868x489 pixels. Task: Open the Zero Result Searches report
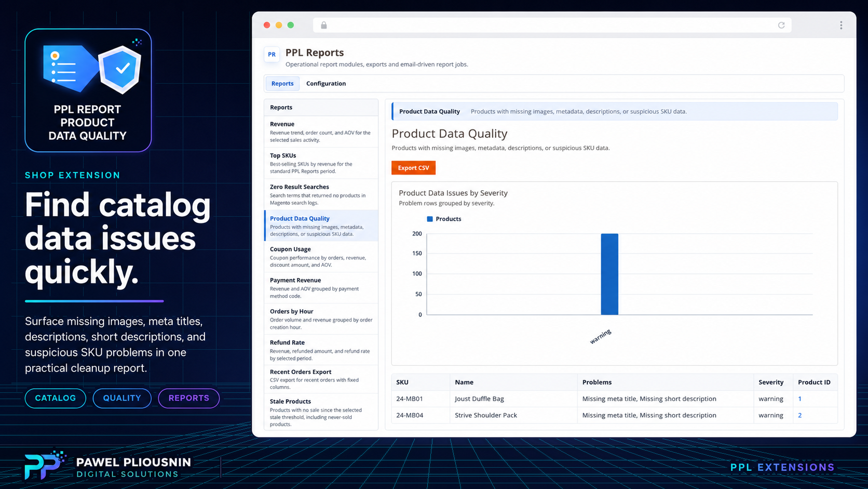click(321, 194)
